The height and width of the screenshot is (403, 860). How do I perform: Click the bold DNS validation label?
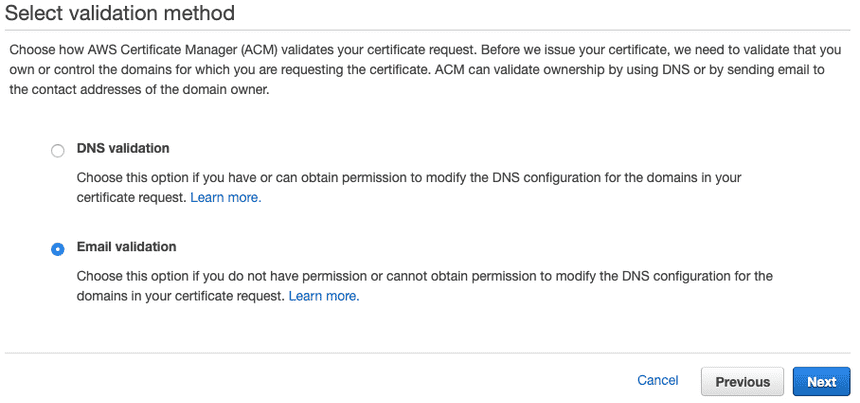(x=123, y=148)
